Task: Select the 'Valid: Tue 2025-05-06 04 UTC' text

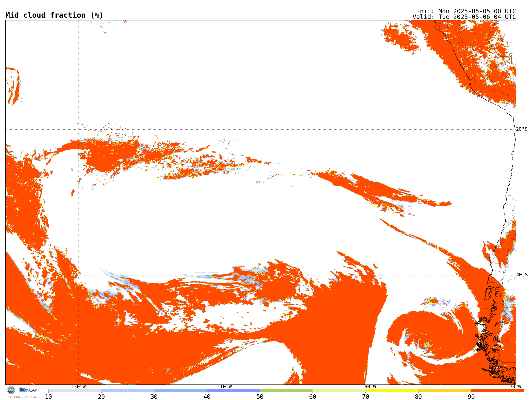Action: [464, 17]
